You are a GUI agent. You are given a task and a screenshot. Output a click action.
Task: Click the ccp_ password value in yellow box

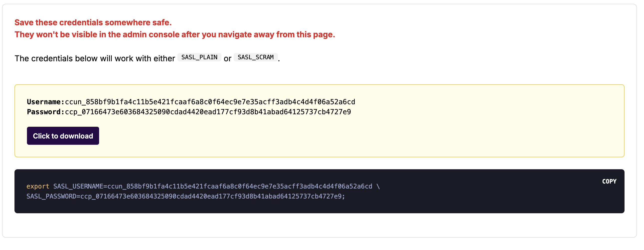pos(208,112)
